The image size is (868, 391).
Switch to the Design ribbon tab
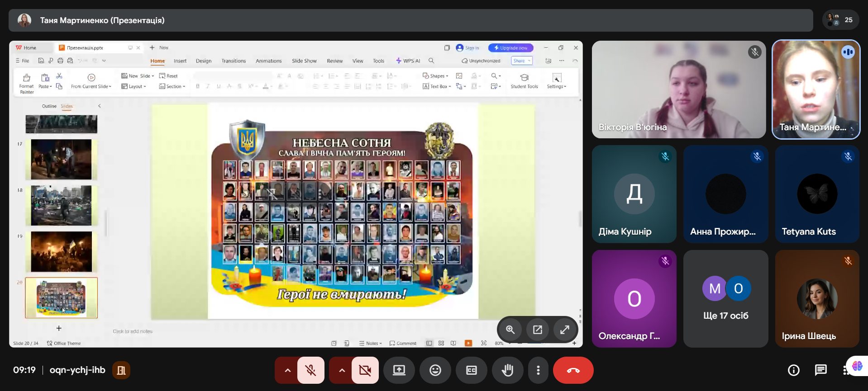pos(203,61)
